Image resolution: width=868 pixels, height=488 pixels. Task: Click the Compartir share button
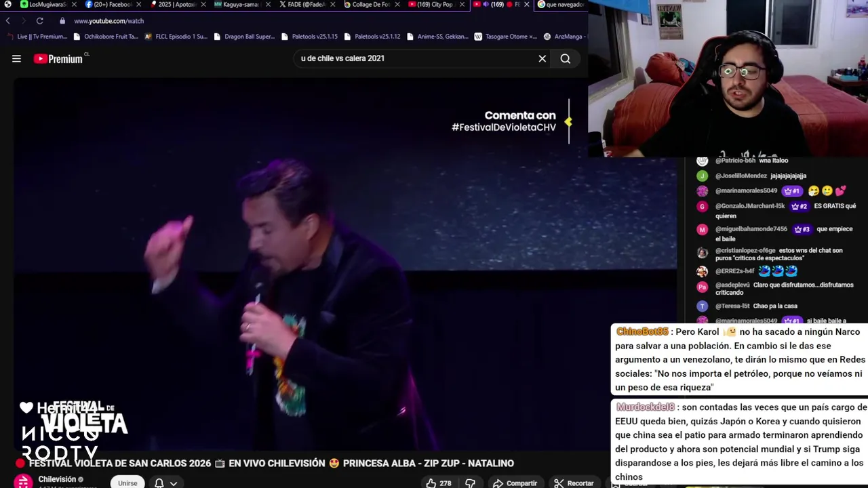(x=515, y=483)
